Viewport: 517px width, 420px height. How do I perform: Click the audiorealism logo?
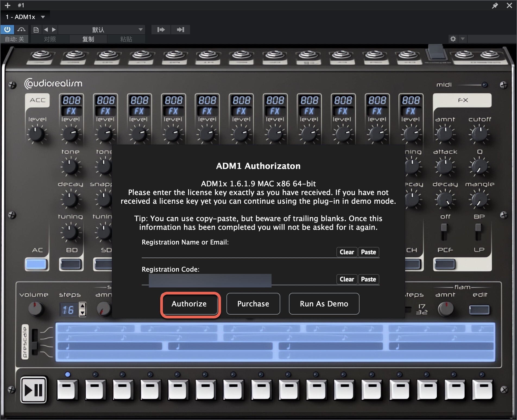pyautogui.click(x=53, y=83)
